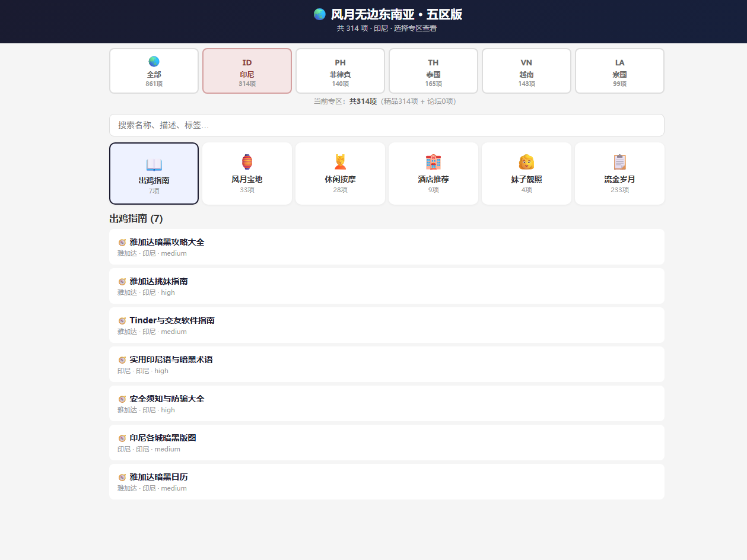Click compass icon beside 雅加达暗黑攻略大全
The image size is (747, 560).
pyautogui.click(x=122, y=243)
